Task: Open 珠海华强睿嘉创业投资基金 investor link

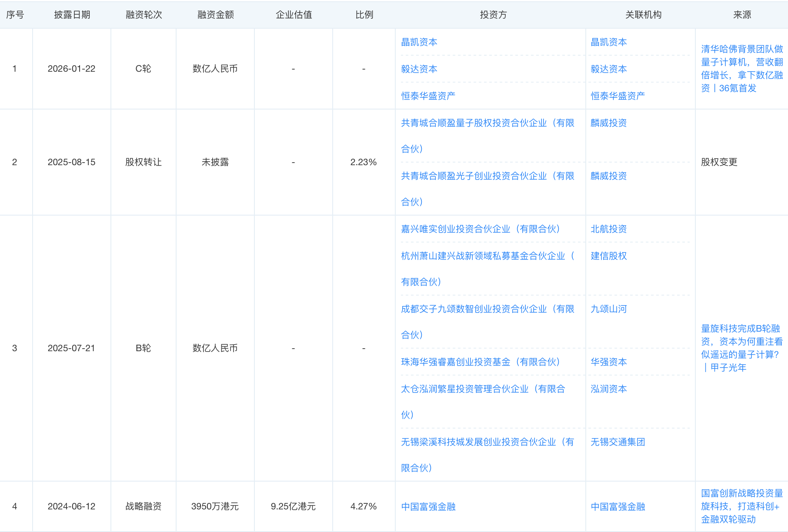Action: coord(480,362)
